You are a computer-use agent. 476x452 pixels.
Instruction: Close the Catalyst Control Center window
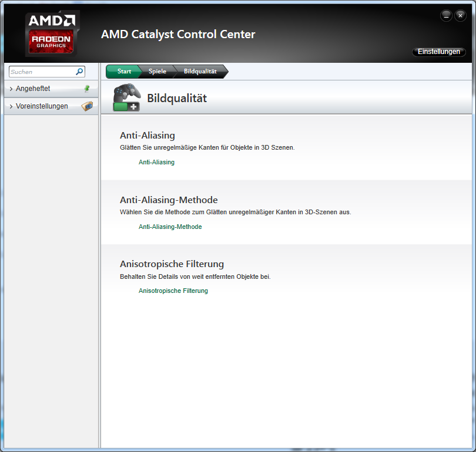tap(460, 15)
